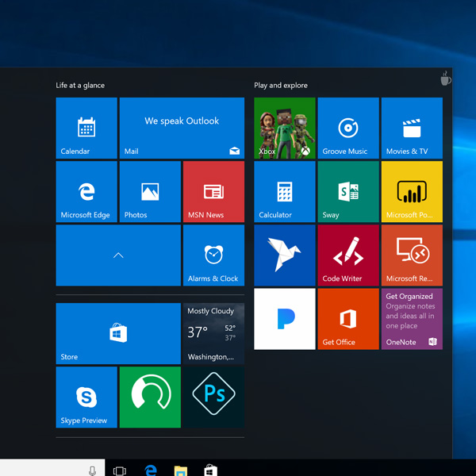Viewport: 476px width, 476px height.
Task: Open the Alarms & Clock tile
Action: [213, 255]
